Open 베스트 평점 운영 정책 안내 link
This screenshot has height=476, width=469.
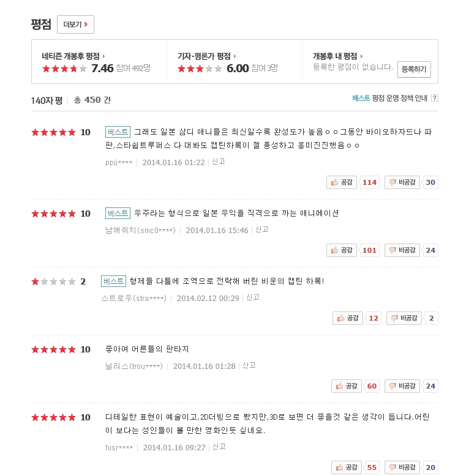[x=390, y=98]
